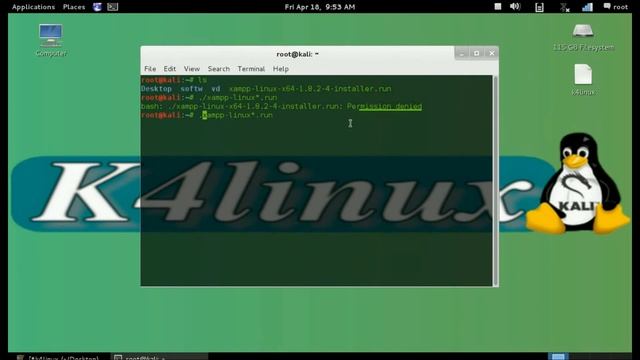Click the 'vd' entry in ls output
Viewport: 640px width, 360px height.
click(x=216, y=89)
